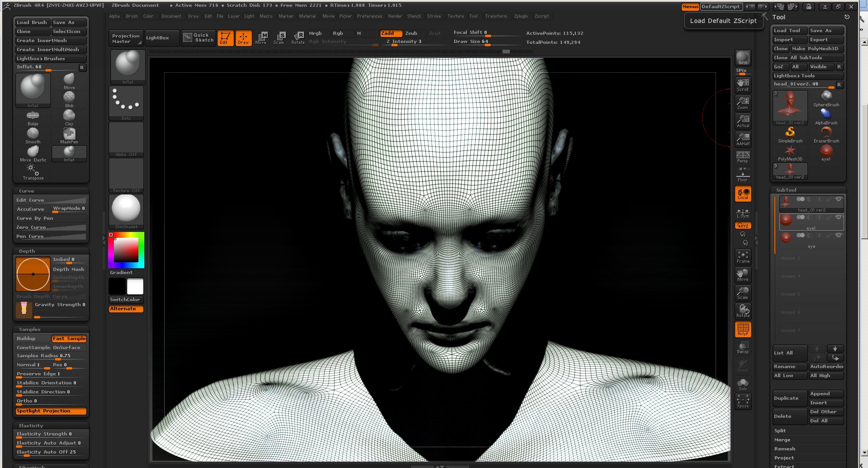Image resolution: width=868 pixels, height=468 pixels.
Task: Click the BPR render icon
Action: tap(743, 58)
